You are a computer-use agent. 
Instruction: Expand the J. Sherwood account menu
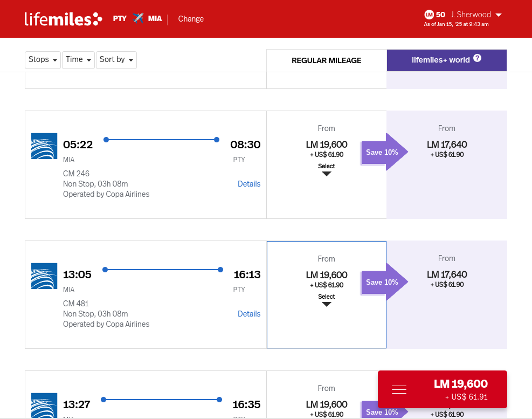coord(476,15)
